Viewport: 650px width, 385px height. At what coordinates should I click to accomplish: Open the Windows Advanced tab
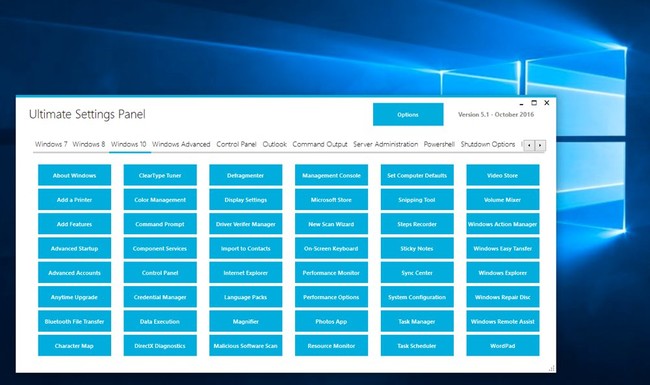181,144
